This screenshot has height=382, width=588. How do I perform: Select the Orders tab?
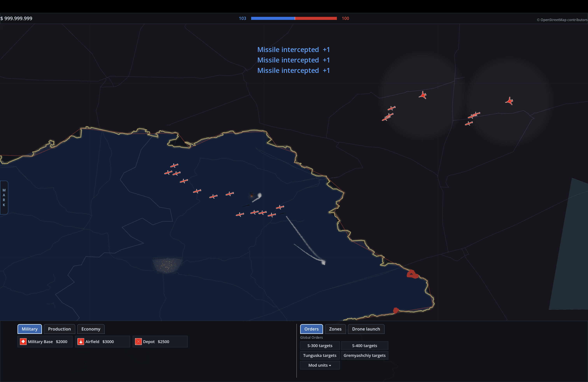[311, 329]
